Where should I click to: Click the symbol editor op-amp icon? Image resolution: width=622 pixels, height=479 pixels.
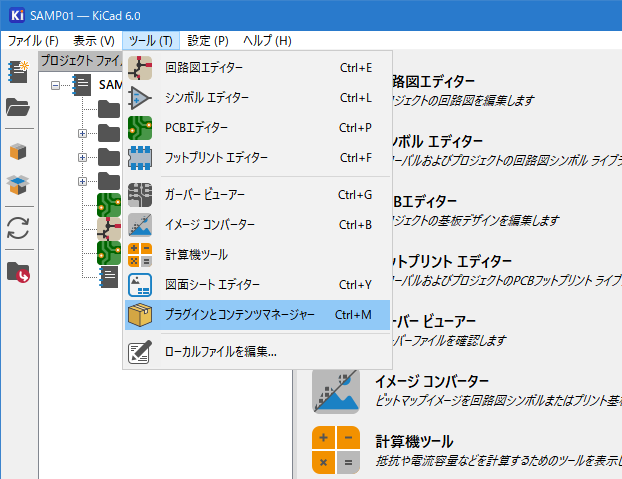(x=139, y=98)
